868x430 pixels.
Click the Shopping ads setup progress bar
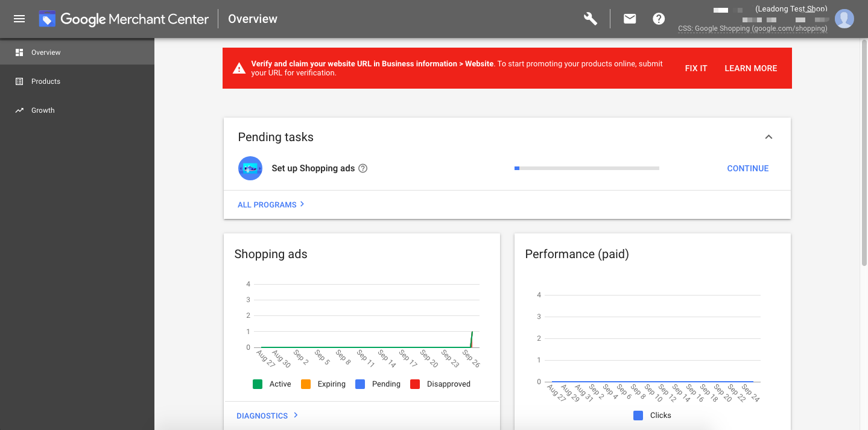click(x=586, y=168)
